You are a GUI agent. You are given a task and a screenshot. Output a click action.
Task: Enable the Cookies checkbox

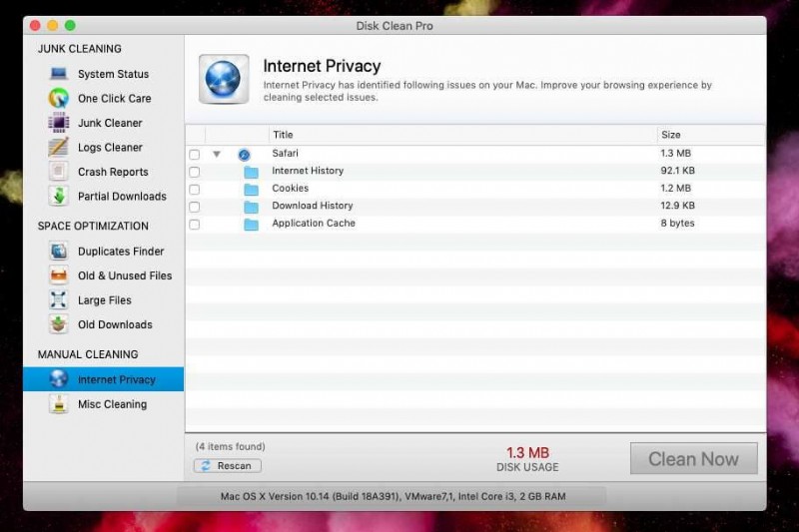pyautogui.click(x=194, y=190)
